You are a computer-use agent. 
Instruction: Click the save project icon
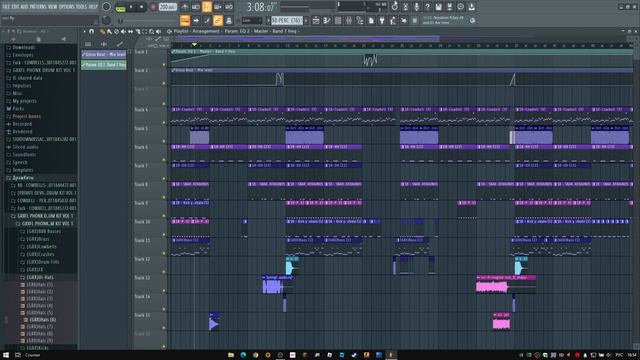coord(438,7)
